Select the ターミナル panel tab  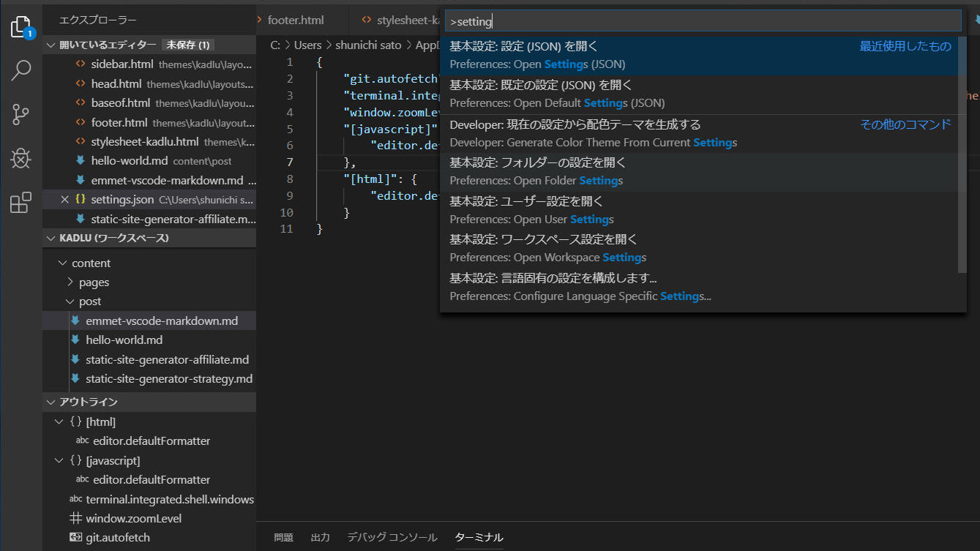479,537
